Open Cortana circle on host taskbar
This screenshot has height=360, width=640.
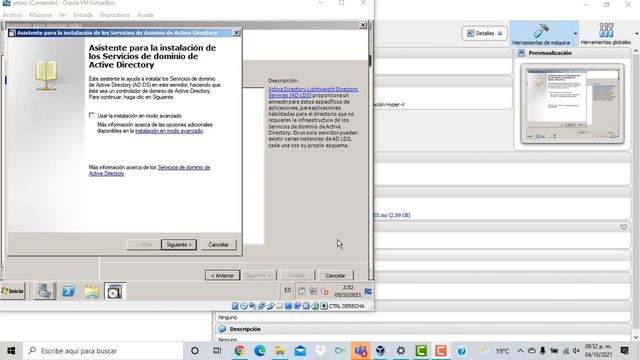(195, 351)
